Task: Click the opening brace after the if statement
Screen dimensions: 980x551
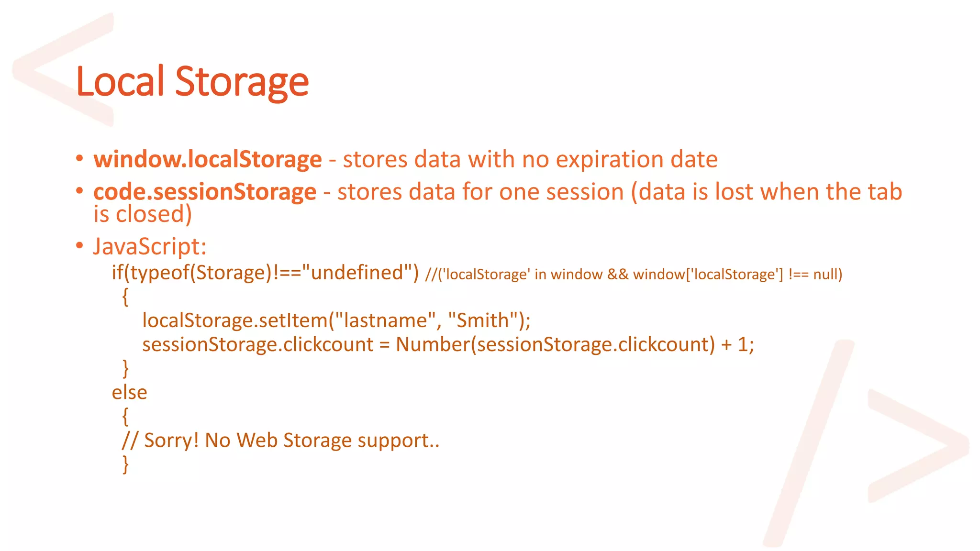Action: coord(125,297)
